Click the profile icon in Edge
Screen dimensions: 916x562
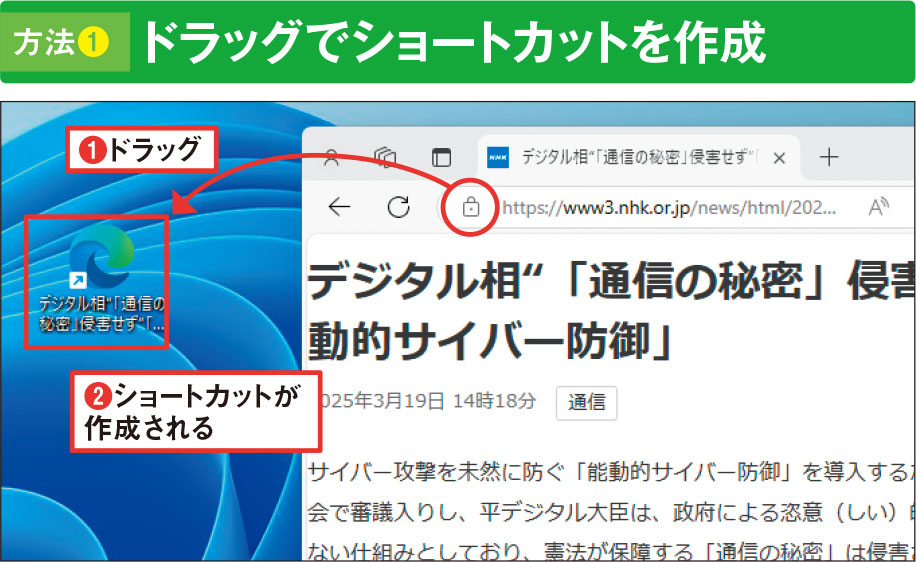(331, 157)
